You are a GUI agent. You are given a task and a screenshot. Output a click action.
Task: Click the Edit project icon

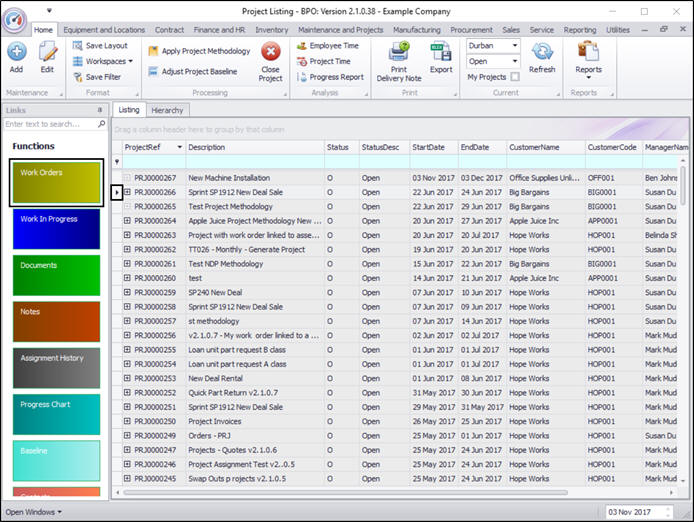(x=47, y=52)
